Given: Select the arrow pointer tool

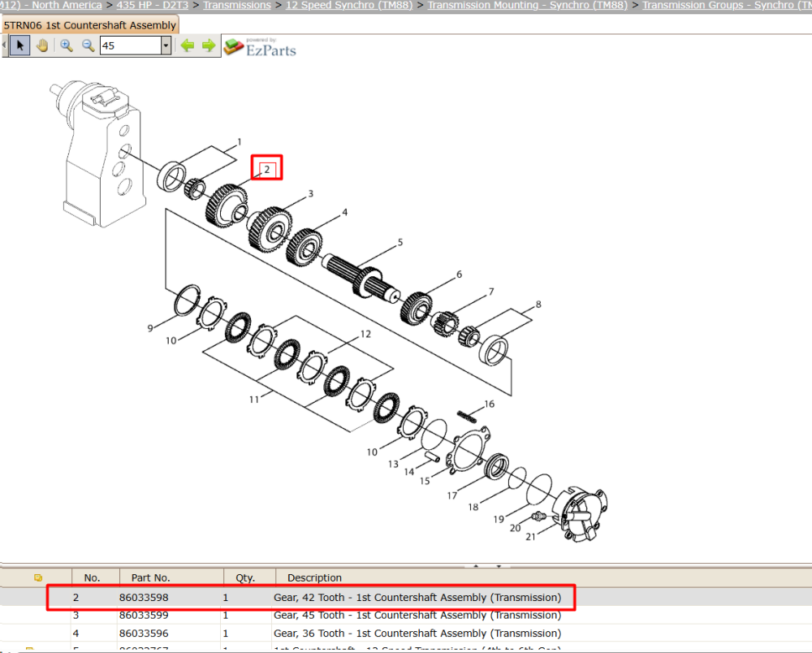Looking at the screenshot, I should coord(19,45).
